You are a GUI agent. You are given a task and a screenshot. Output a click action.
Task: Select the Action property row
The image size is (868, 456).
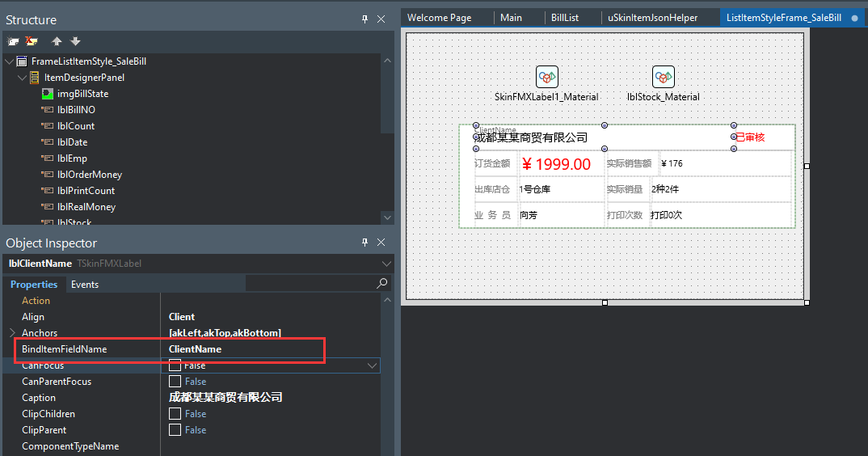(192, 300)
